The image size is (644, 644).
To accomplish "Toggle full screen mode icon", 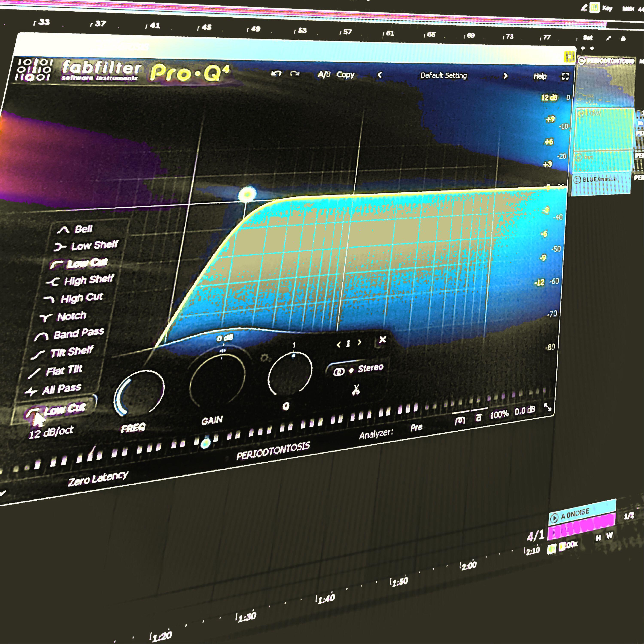I will click(x=565, y=76).
